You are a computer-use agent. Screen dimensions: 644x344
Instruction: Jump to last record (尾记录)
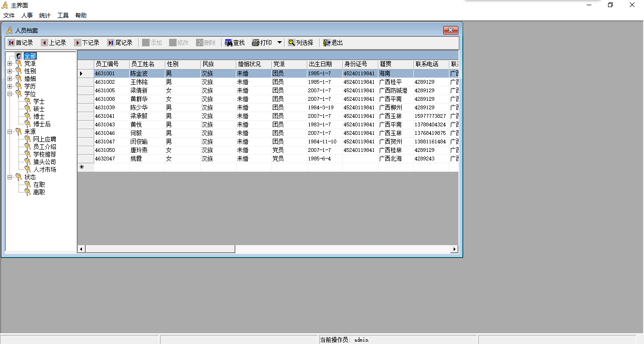click(x=120, y=43)
